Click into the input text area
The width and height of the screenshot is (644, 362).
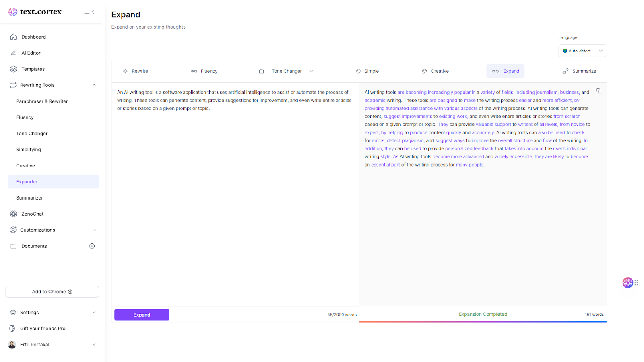[235, 195]
